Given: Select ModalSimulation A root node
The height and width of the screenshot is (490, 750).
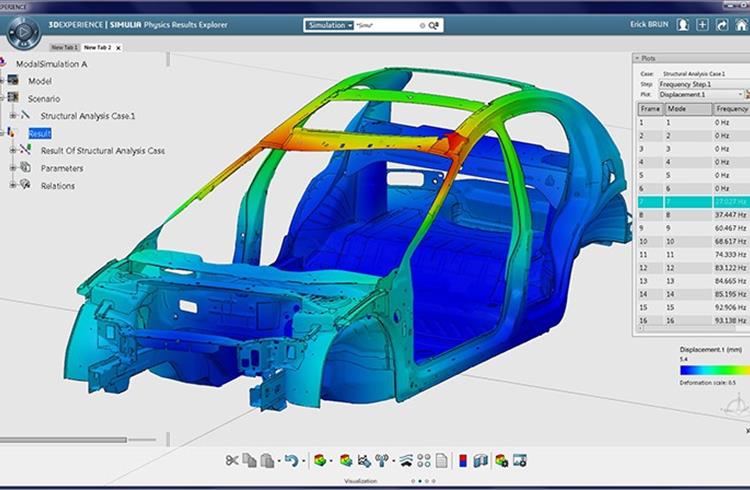Looking at the screenshot, I should [52, 64].
